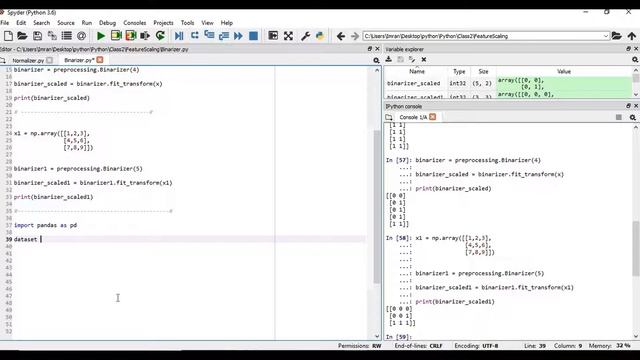This screenshot has width=640, height=360.
Task: Open the Consoles menu
Action: click(x=135, y=23)
